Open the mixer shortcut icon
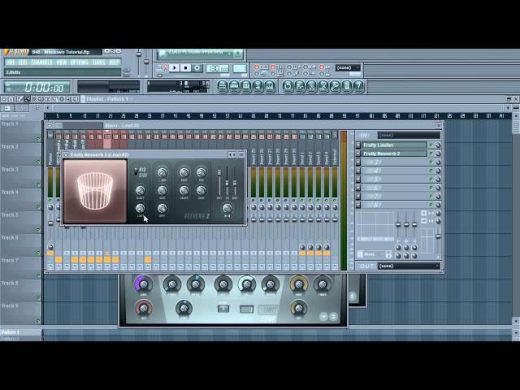520x390 pixels. point(269,86)
